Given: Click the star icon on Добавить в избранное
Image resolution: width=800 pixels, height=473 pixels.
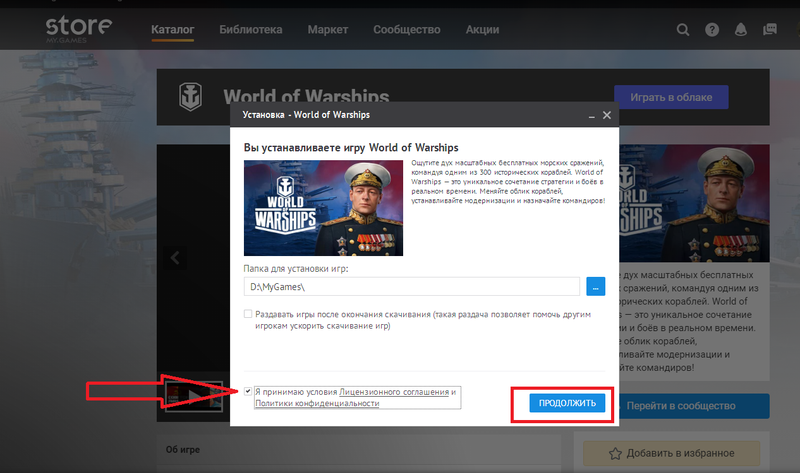Looking at the screenshot, I should tap(615, 453).
